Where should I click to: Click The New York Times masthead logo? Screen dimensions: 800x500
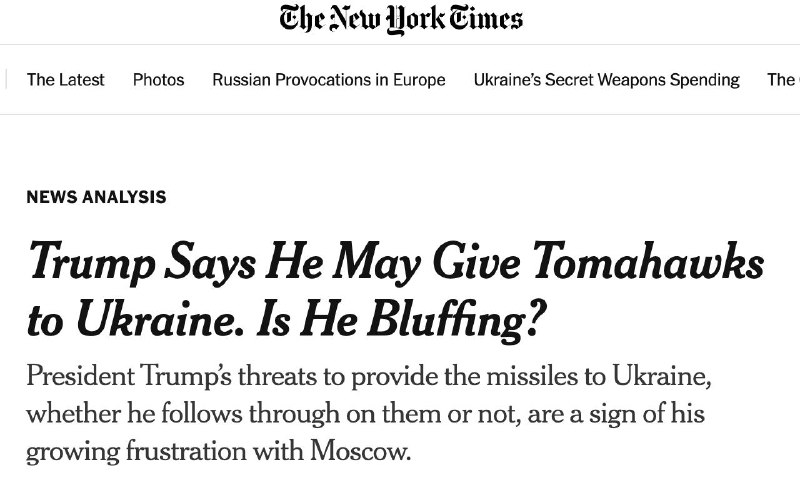pyautogui.click(x=400, y=19)
